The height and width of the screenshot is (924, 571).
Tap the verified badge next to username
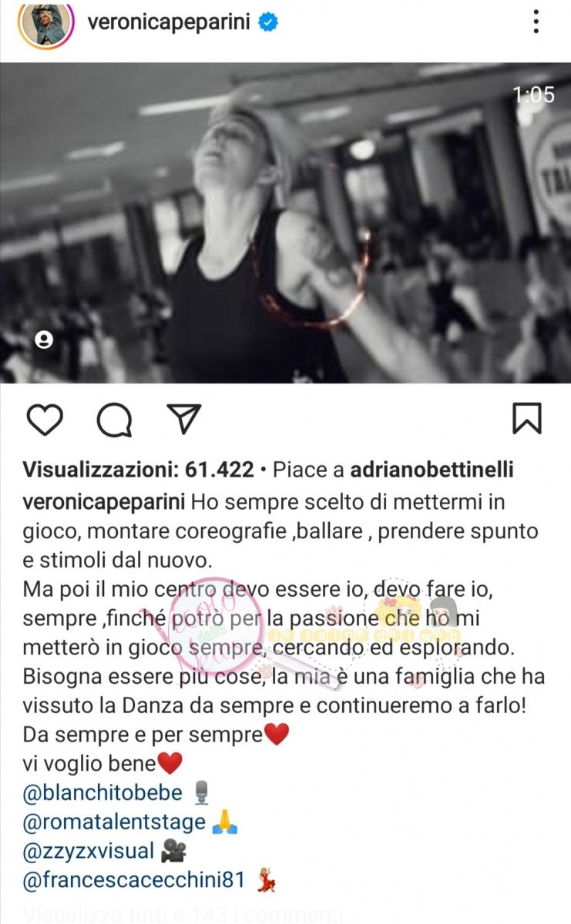(x=267, y=23)
